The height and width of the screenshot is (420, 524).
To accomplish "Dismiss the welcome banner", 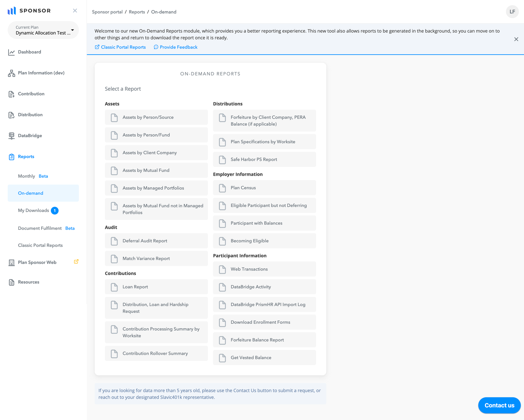I will tap(516, 39).
